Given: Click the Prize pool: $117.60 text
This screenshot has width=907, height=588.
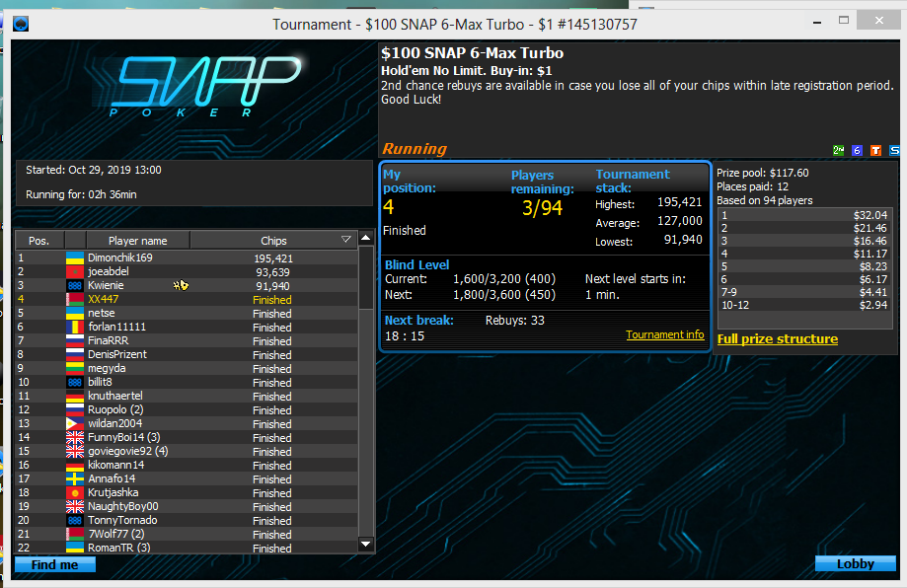Looking at the screenshot, I should click(763, 173).
